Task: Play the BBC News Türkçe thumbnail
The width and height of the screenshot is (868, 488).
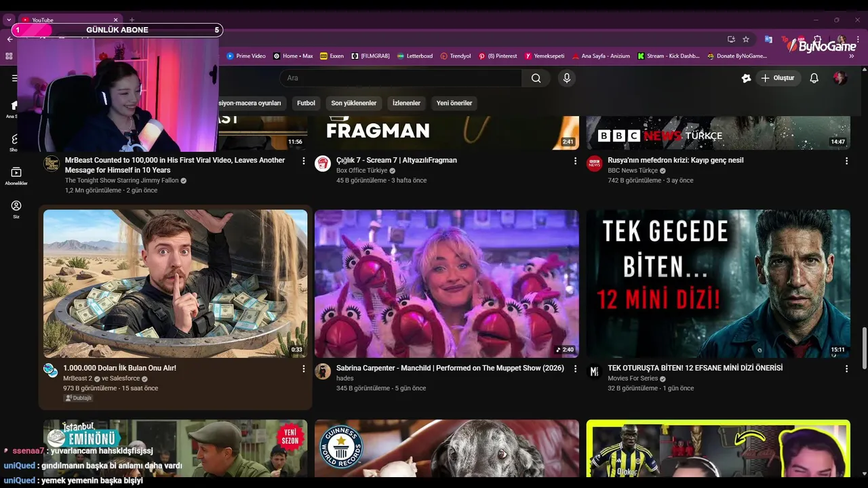Action: [x=718, y=133]
